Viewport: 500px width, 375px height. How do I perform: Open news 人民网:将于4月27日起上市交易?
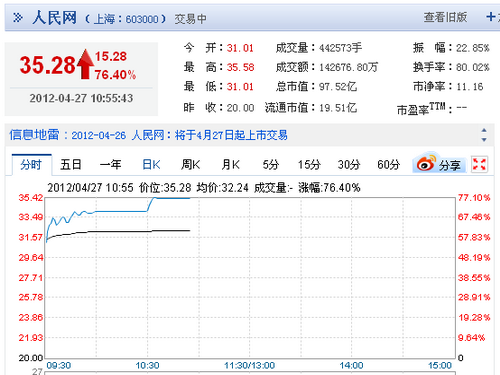209,135
